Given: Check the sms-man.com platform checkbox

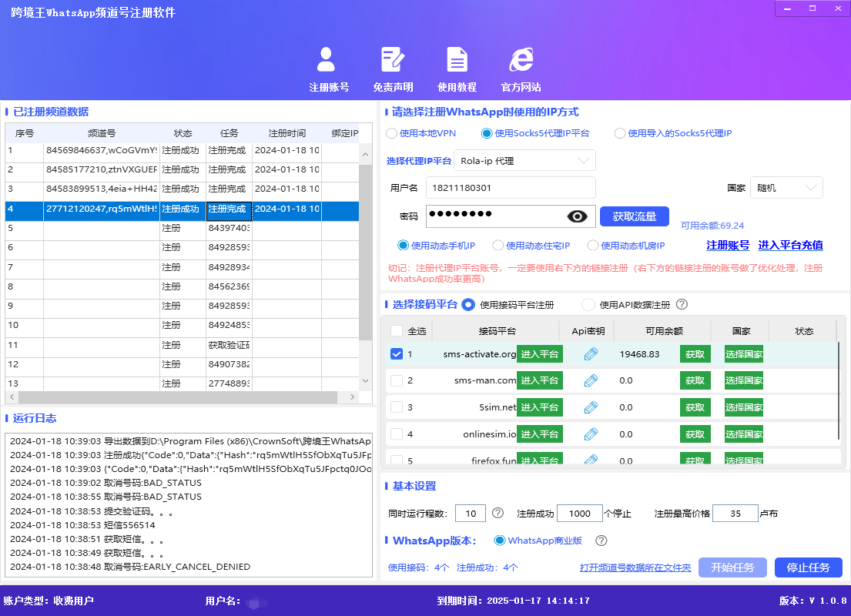Looking at the screenshot, I should (397, 380).
